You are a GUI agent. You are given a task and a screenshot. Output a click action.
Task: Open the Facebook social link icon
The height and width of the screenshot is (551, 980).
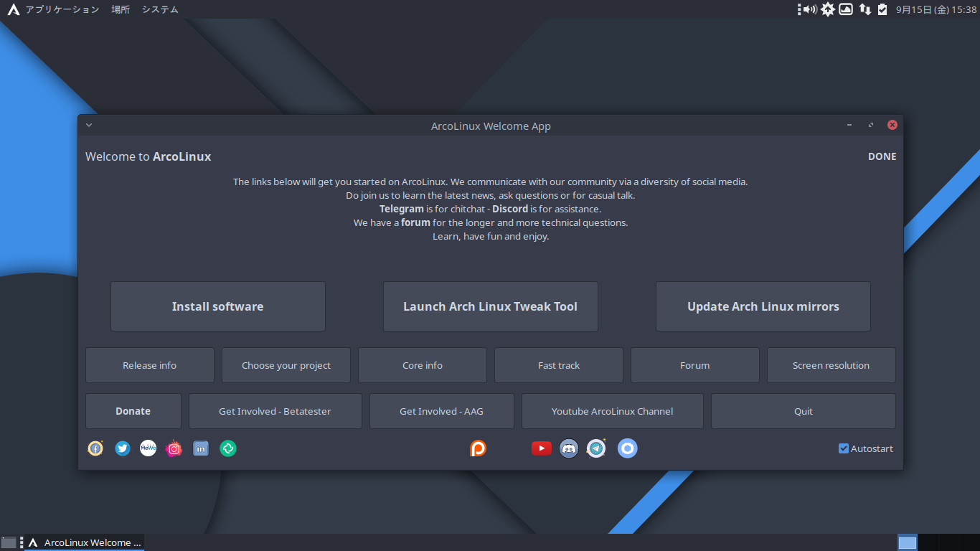pyautogui.click(x=95, y=448)
